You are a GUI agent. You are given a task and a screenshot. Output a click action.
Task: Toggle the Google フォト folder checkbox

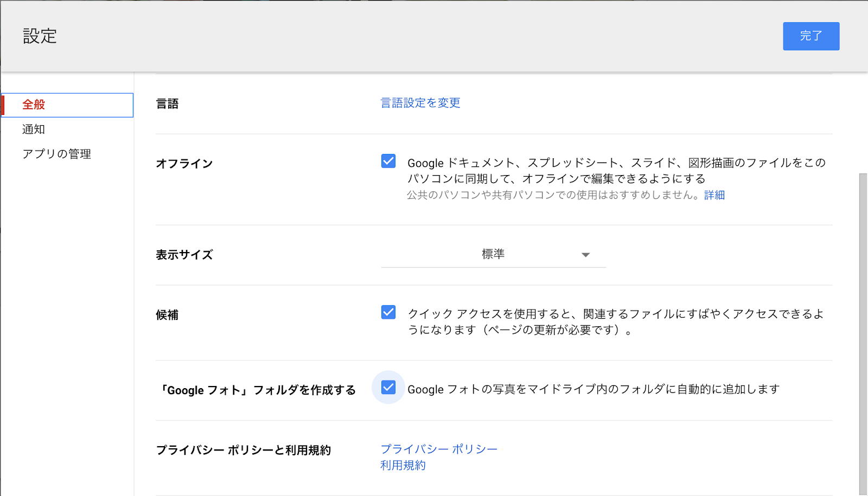pos(388,388)
